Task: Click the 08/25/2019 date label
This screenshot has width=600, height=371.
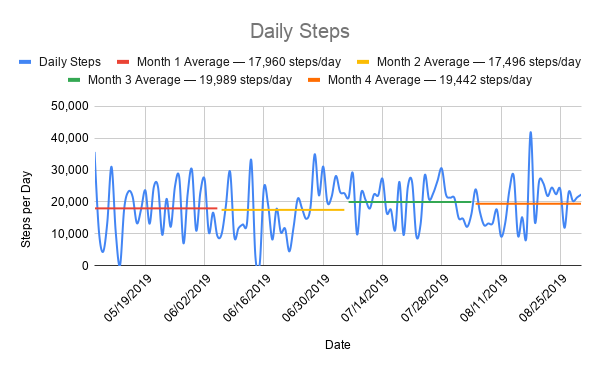Action: (543, 298)
